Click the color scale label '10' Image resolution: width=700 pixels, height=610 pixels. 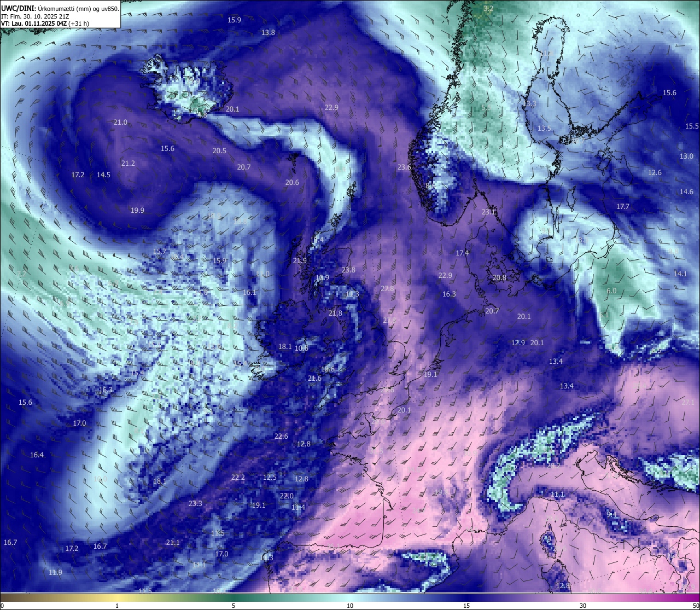coord(349,606)
